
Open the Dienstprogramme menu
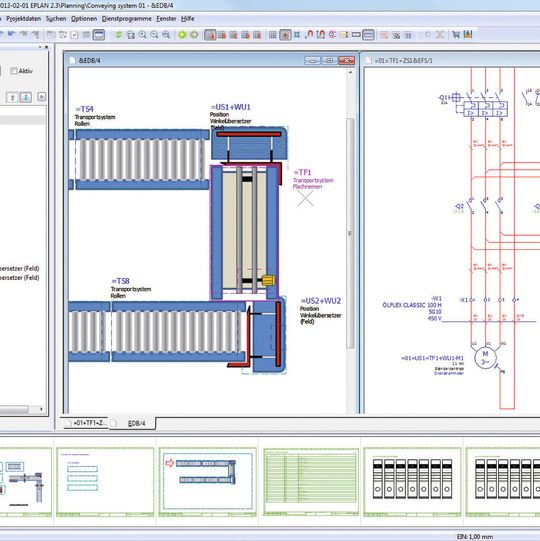coord(127,19)
